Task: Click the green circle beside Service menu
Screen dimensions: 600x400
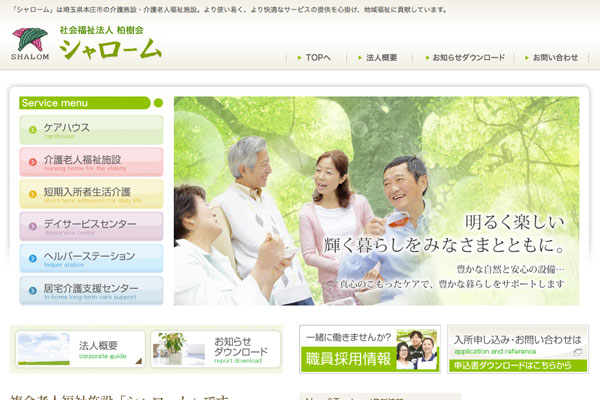Action: coord(158,103)
